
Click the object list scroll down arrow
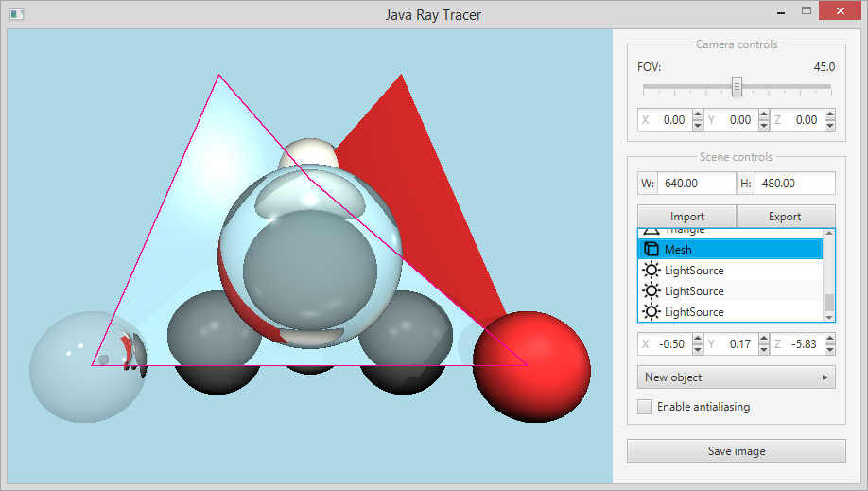828,317
